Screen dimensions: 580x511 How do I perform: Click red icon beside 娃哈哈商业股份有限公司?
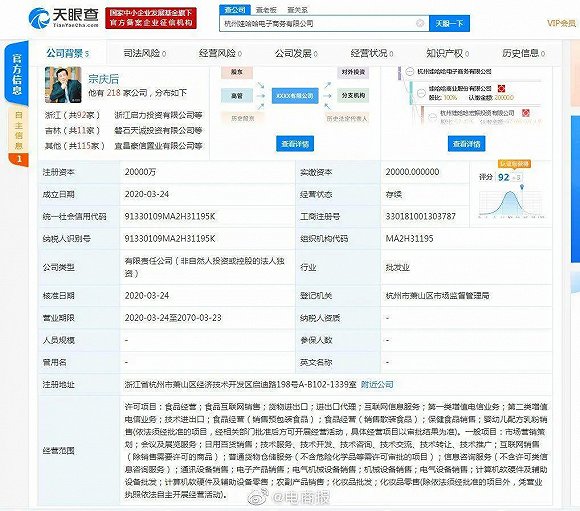(501, 88)
